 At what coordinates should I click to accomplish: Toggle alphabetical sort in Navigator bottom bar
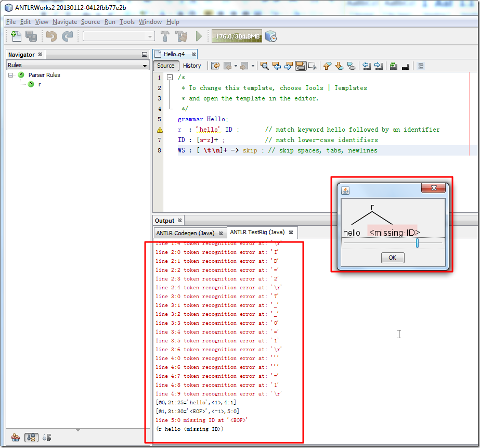point(31,438)
